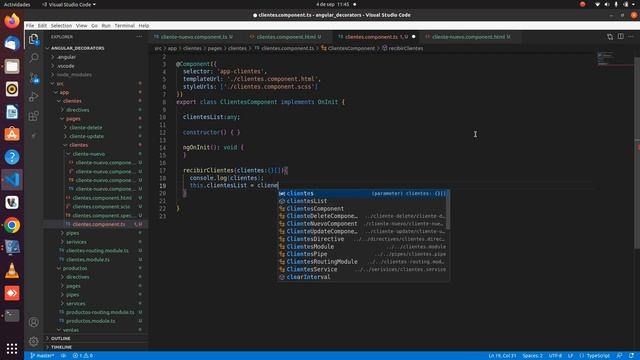This screenshot has width=640, height=360.
Task: Open the Search view in the activity bar
Action: click(34, 58)
